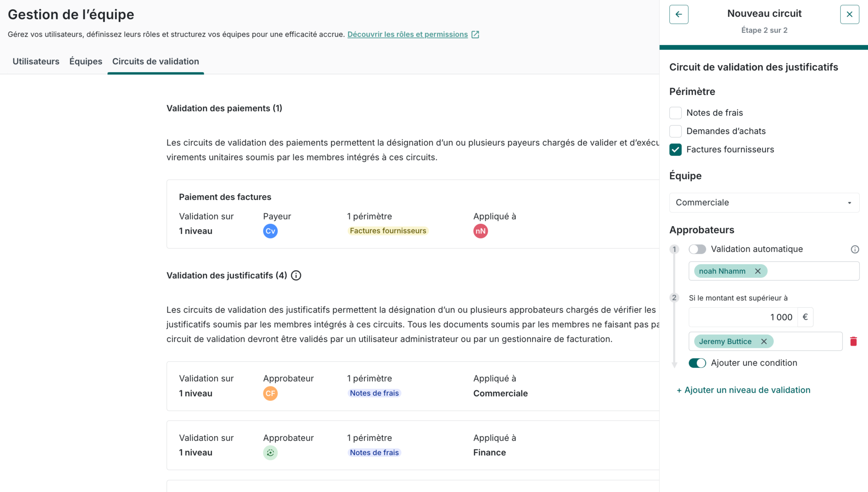The height and width of the screenshot is (492, 868).
Task: Click the Périmètre section heading
Action: coord(692,91)
